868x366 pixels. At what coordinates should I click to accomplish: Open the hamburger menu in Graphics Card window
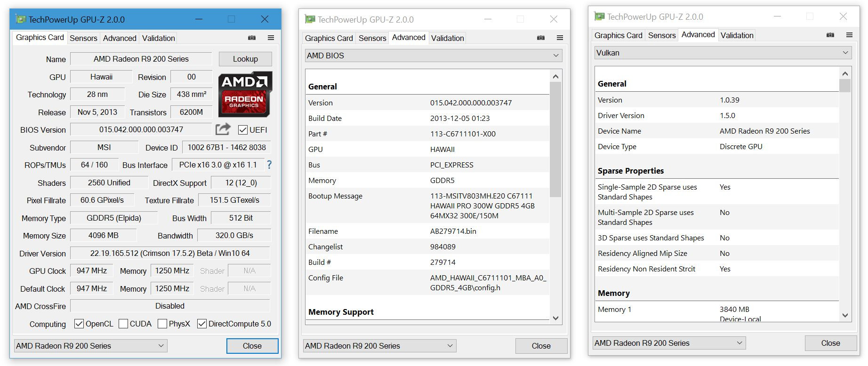271,38
